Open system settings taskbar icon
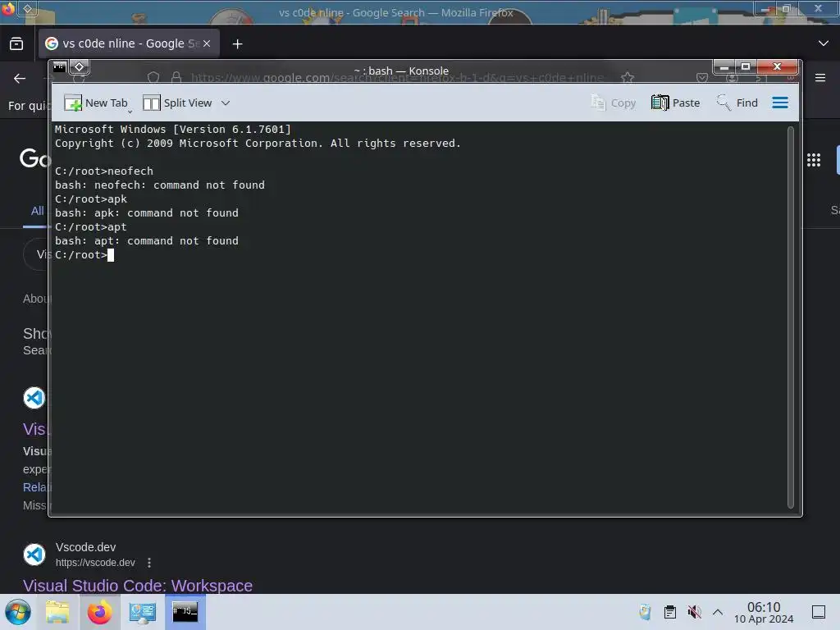 (143, 612)
